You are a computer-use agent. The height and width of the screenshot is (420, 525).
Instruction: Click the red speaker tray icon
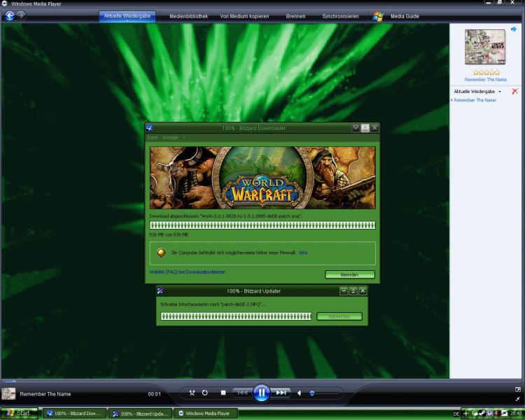[x=496, y=414]
